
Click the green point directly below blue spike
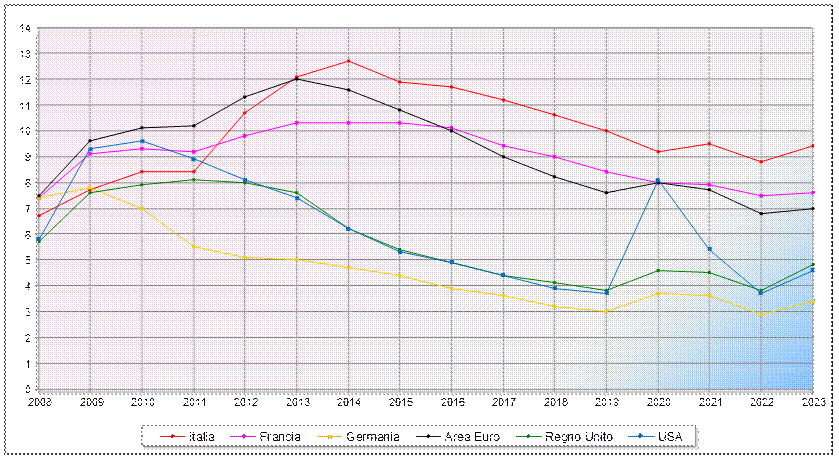pos(658,271)
